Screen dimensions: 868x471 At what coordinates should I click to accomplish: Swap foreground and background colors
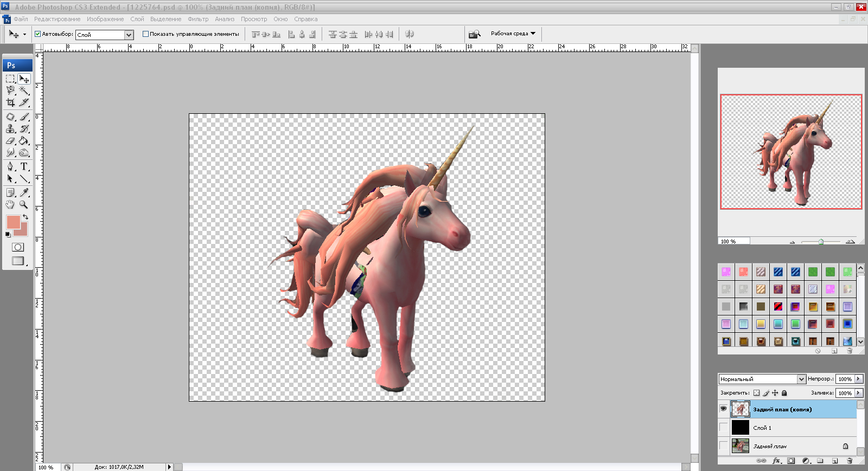pyautogui.click(x=25, y=217)
